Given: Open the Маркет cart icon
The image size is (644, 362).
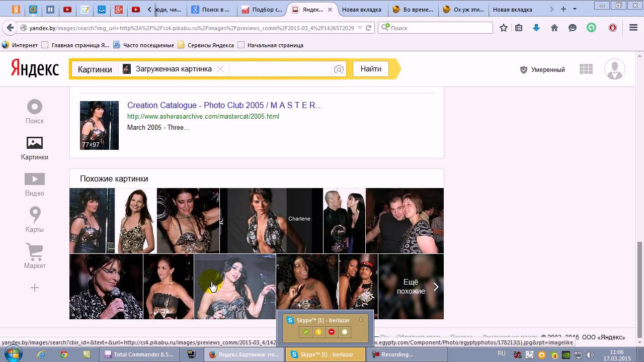Looking at the screenshot, I should click(x=35, y=256).
